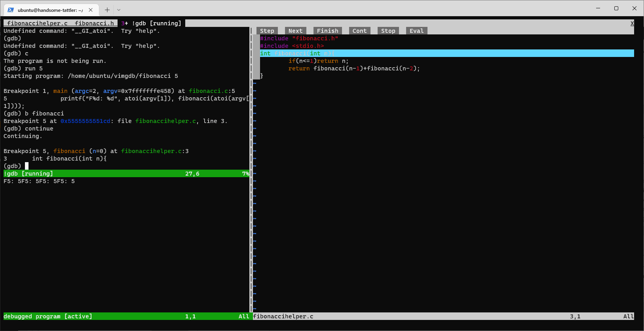Minimize the terminal window

598,8
